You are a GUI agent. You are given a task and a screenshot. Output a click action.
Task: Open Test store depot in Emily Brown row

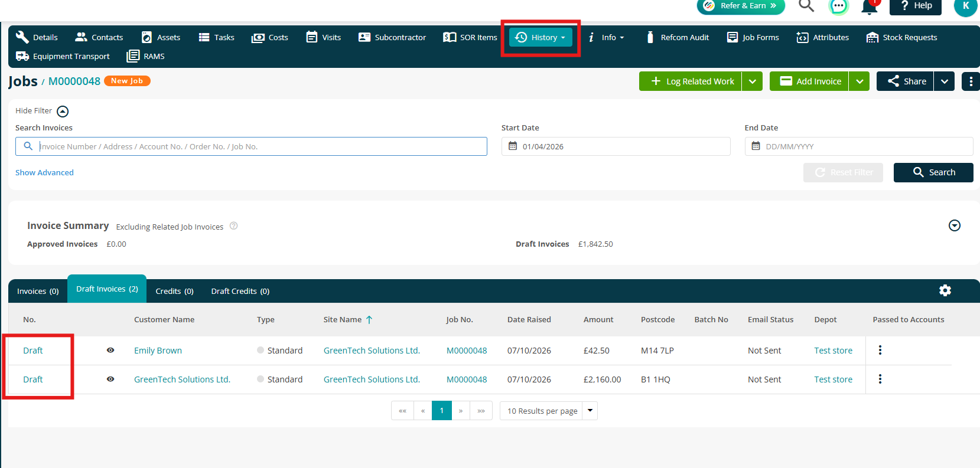coord(833,351)
